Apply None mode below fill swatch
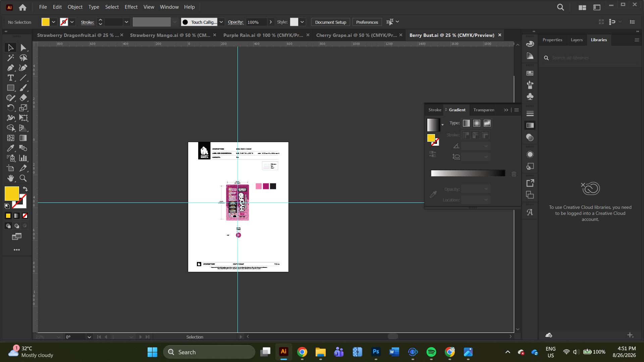Viewport: 644px width, 362px height. (25, 216)
